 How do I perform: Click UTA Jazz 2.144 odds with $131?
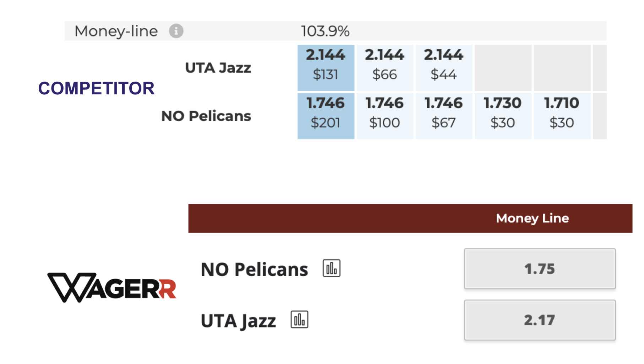pos(326,68)
